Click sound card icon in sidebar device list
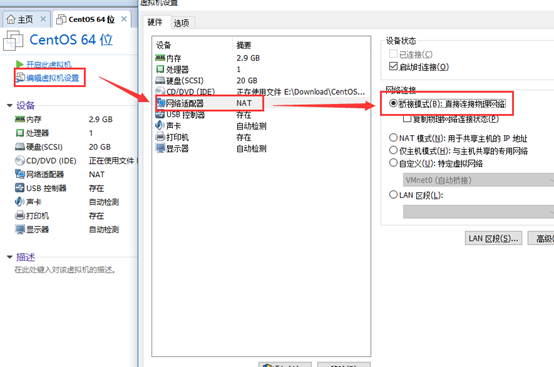 (x=19, y=202)
